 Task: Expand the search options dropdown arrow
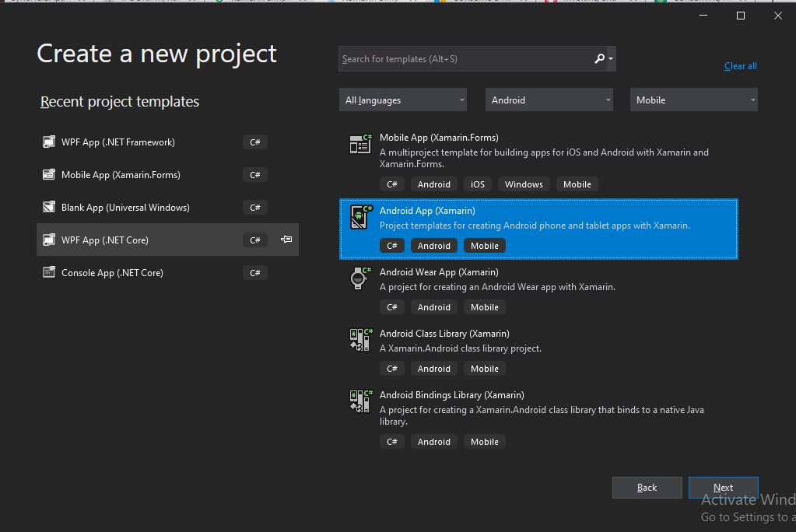click(x=611, y=59)
